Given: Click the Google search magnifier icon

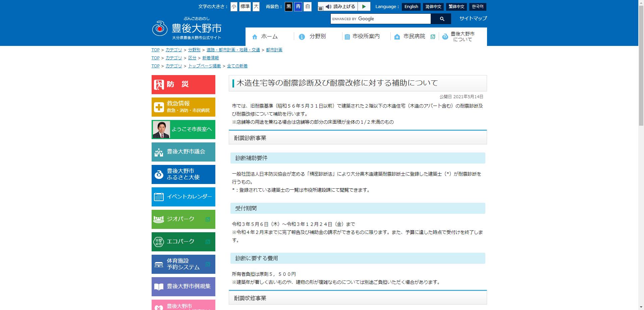Looking at the screenshot, I should coord(442,19).
